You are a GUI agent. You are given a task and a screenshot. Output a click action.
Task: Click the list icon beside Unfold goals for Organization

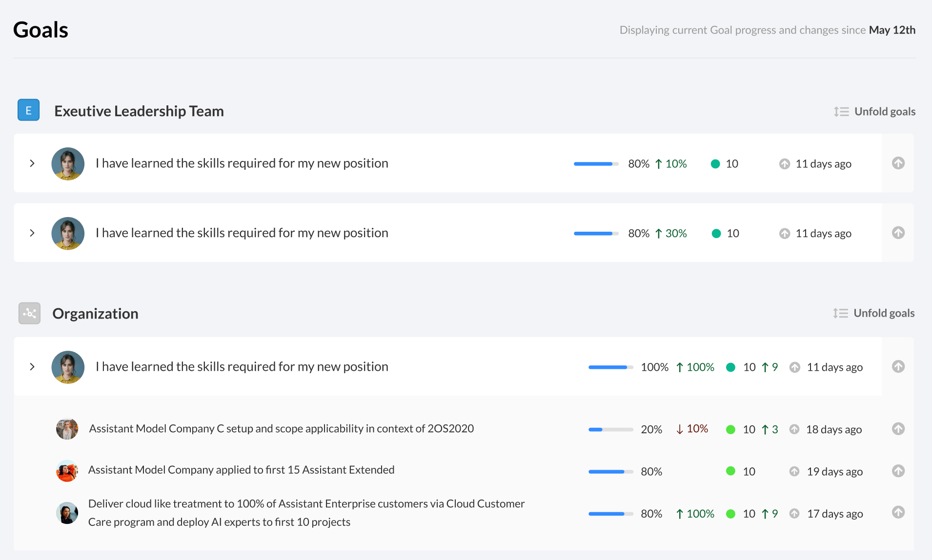pyautogui.click(x=840, y=313)
